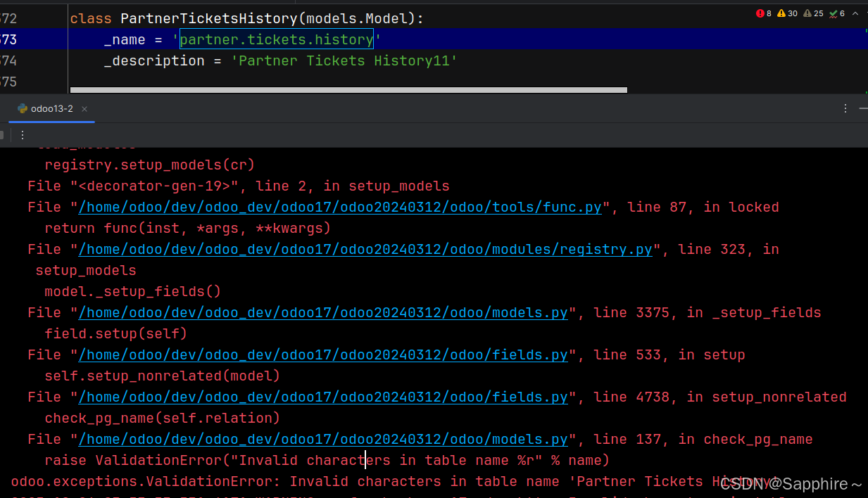
Task: Click the highlighted 'partner.tickets.history' string
Action: [277, 40]
